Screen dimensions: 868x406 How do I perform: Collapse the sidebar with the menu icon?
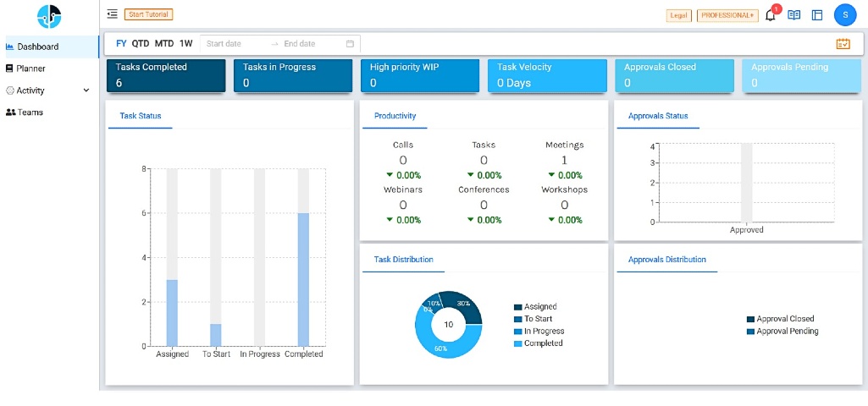[113, 14]
